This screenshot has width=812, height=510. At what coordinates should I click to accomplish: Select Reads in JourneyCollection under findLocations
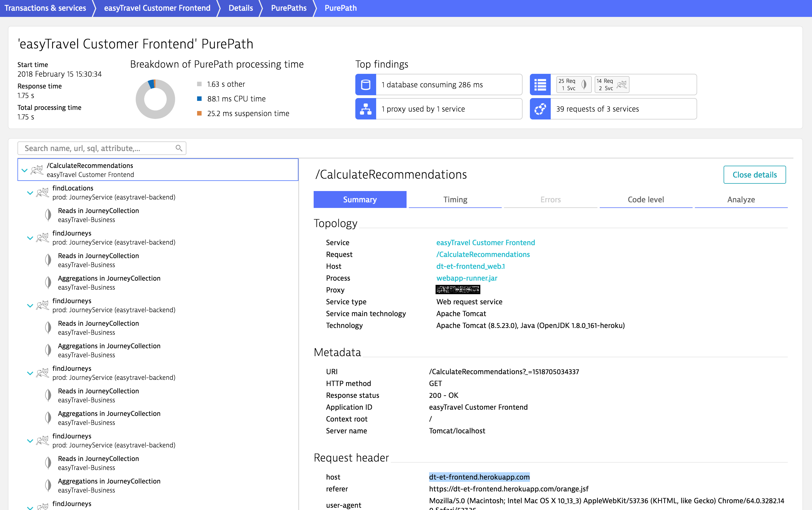pyautogui.click(x=158, y=215)
